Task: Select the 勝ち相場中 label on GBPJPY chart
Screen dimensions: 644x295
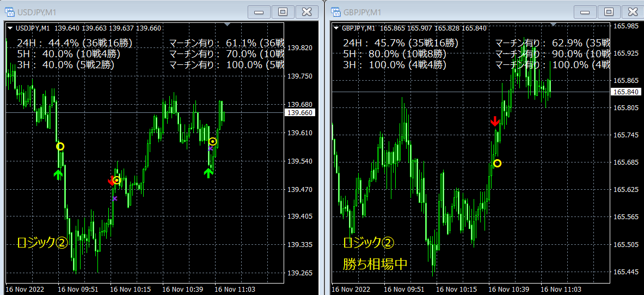Action: coord(375,264)
